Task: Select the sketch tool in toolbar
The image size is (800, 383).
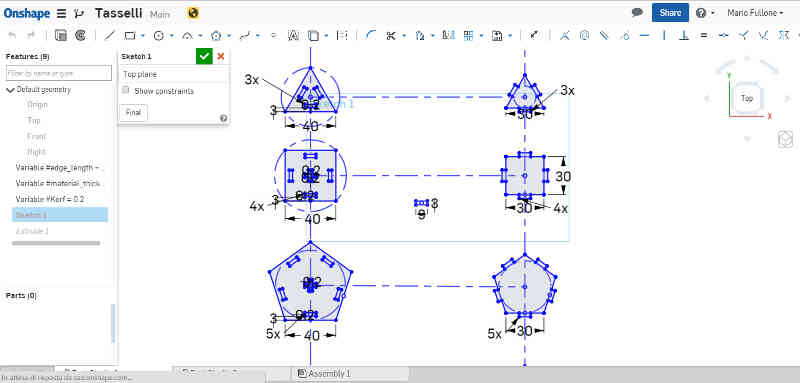Action: pyautogui.click(x=61, y=35)
